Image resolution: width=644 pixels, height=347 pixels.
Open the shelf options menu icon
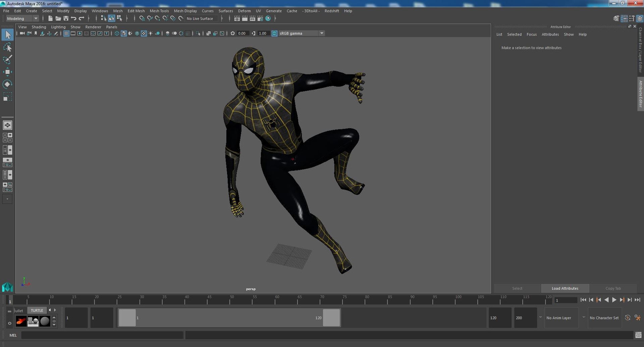click(x=10, y=323)
